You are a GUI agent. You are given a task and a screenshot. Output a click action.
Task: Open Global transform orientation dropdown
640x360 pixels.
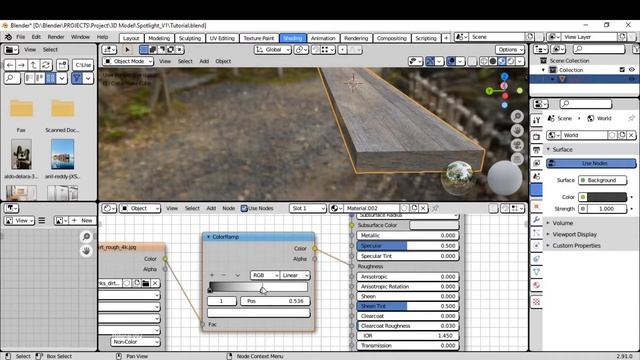273,50
